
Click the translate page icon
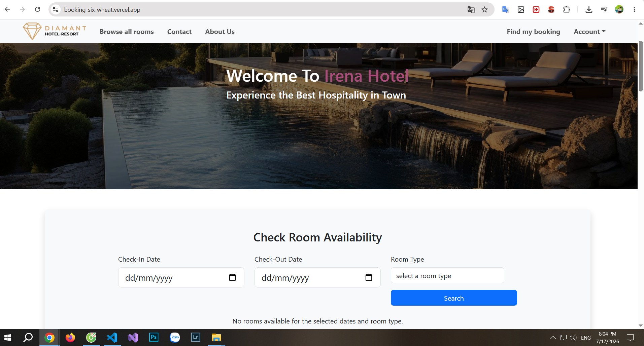click(471, 9)
